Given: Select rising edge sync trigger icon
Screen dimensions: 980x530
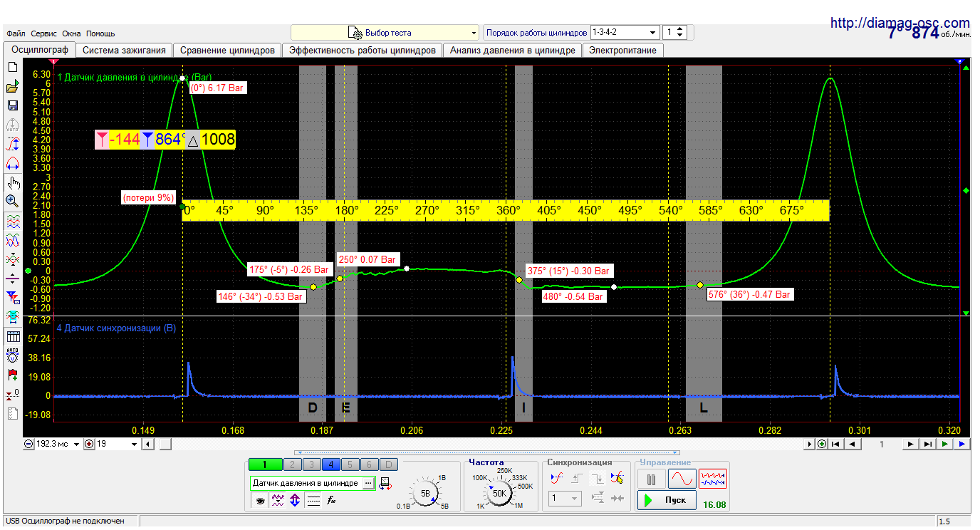Looking at the screenshot, I should [557, 478].
